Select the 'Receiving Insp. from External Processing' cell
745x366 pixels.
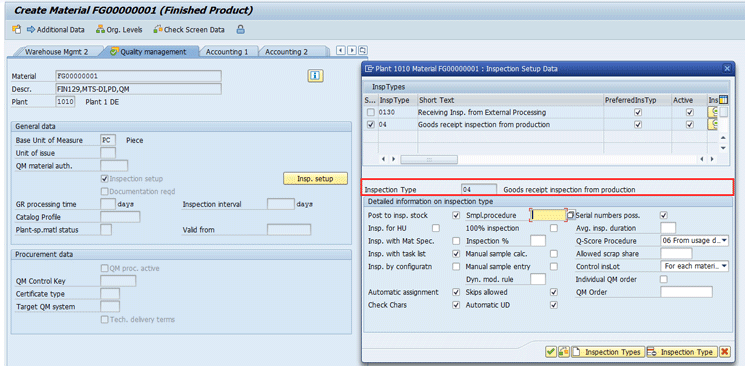[510, 112]
